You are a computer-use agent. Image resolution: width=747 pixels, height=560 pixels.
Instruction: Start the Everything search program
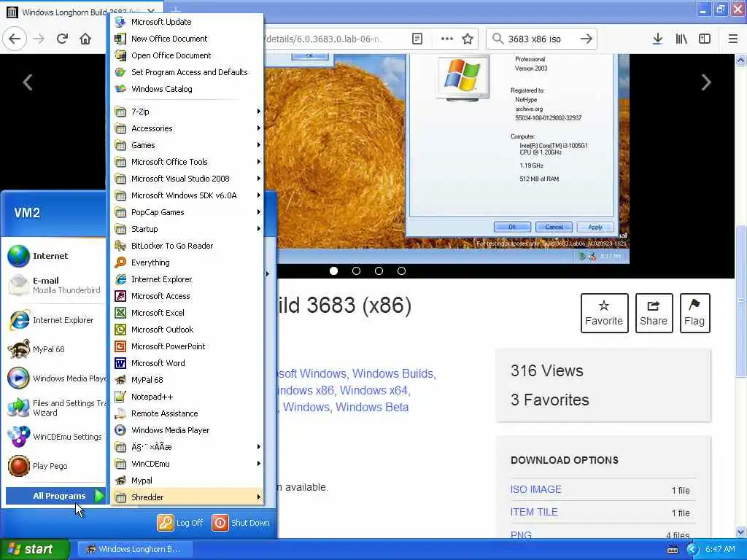(x=187, y=262)
